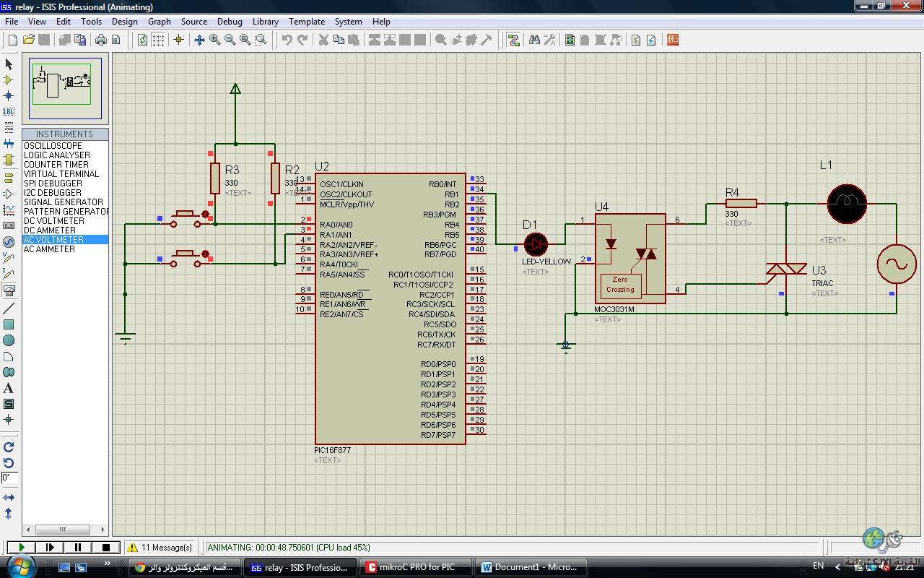This screenshot has height=578, width=924.
Task: Select the zoom to area icon
Action: tap(261, 40)
